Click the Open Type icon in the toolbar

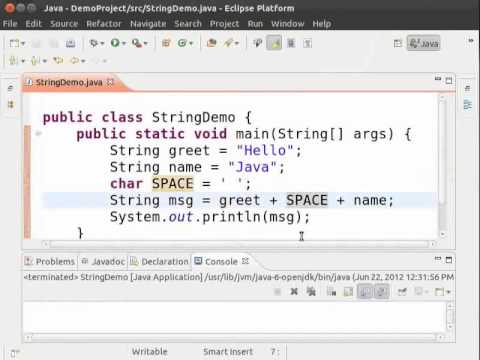click(212, 43)
